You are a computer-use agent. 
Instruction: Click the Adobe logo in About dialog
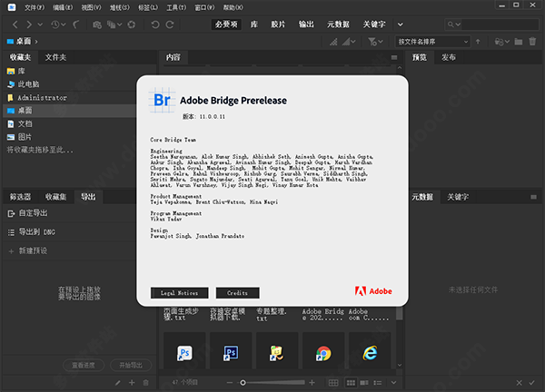coord(373,291)
